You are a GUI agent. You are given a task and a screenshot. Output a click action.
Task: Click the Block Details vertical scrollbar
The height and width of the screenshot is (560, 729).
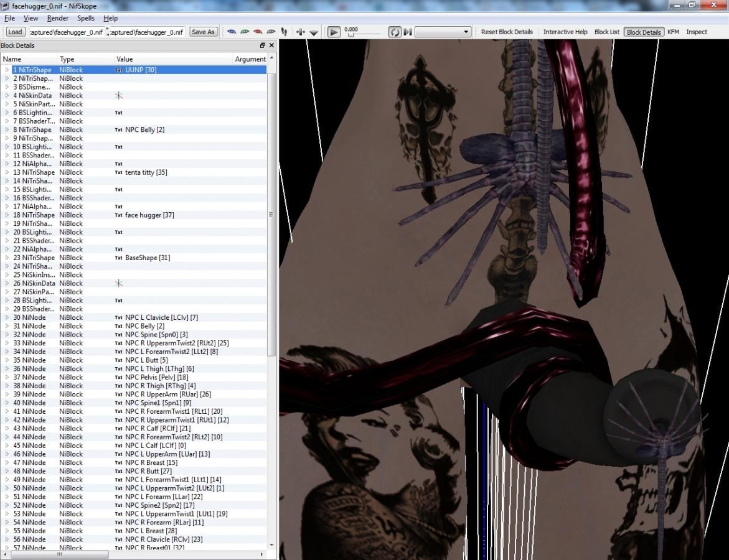271,214
